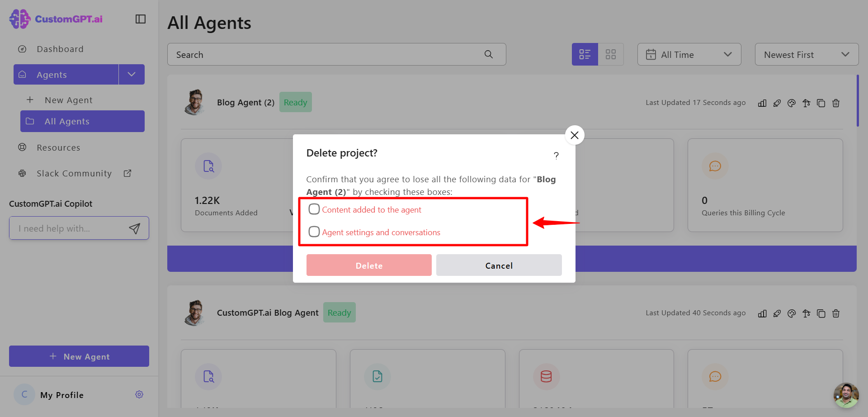The width and height of the screenshot is (868, 417).
Task: Click the Documents Added icon in Blog Agent (2)
Action: pyautogui.click(x=208, y=166)
